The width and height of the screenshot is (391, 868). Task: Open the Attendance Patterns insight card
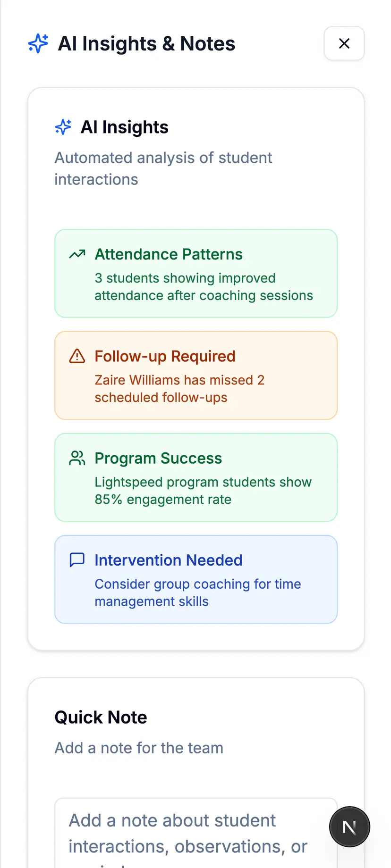click(196, 274)
